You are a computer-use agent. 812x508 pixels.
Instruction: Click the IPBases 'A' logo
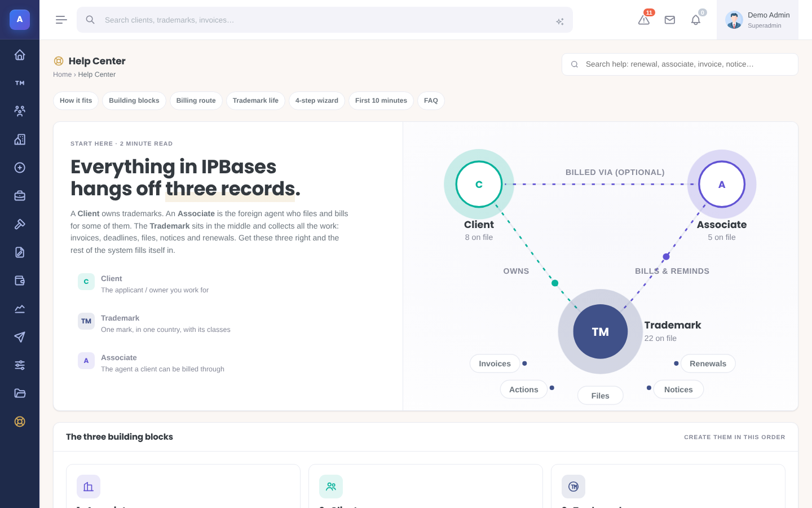click(x=20, y=20)
